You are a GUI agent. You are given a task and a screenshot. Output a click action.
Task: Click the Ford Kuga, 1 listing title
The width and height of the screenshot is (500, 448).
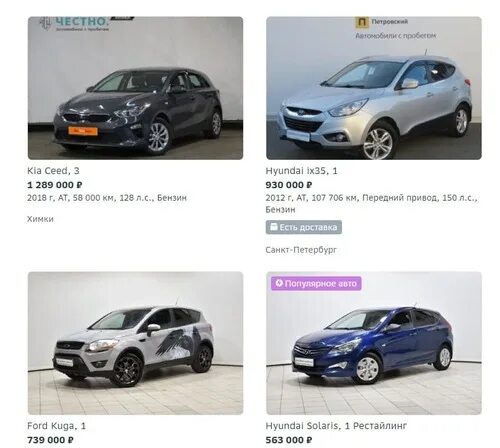[x=56, y=426]
